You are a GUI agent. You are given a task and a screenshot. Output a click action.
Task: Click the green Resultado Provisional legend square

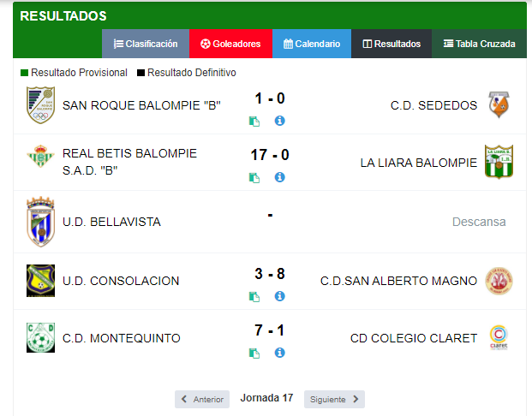click(24, 73)
